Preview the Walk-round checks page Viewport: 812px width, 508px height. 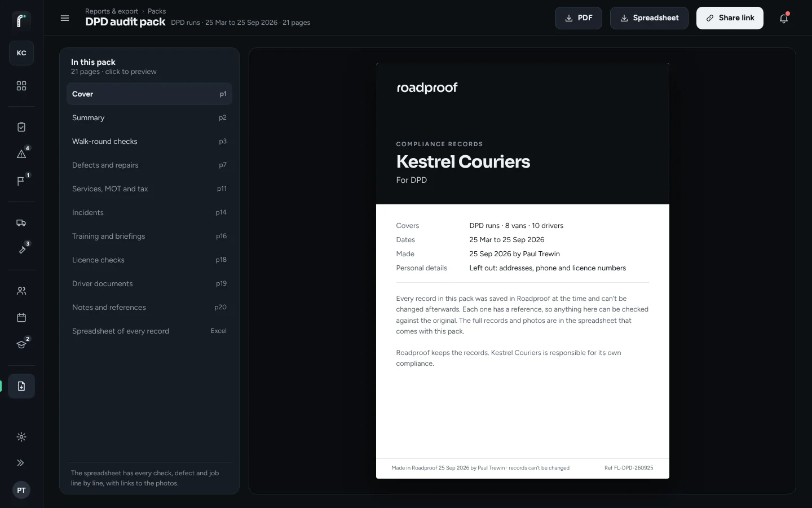pos(149,142)
